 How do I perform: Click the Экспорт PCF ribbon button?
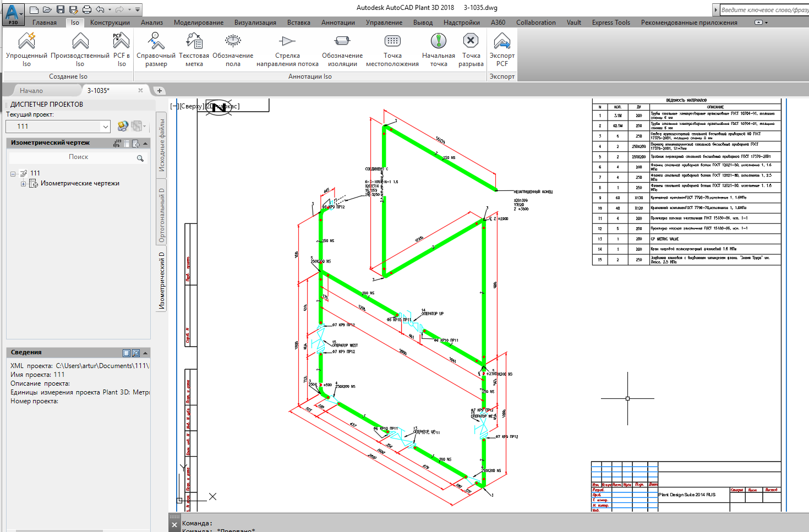pyautogui.click(x=502, y=49)
